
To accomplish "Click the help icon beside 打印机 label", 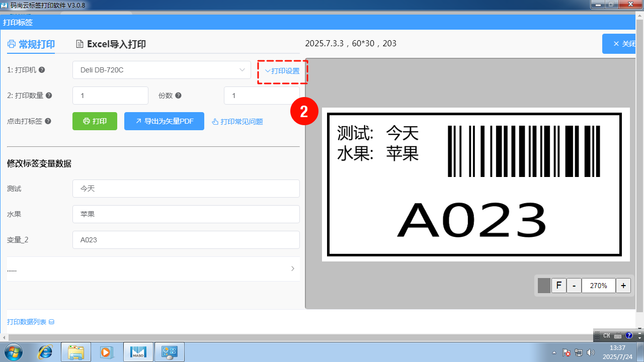I will (42, 70).
